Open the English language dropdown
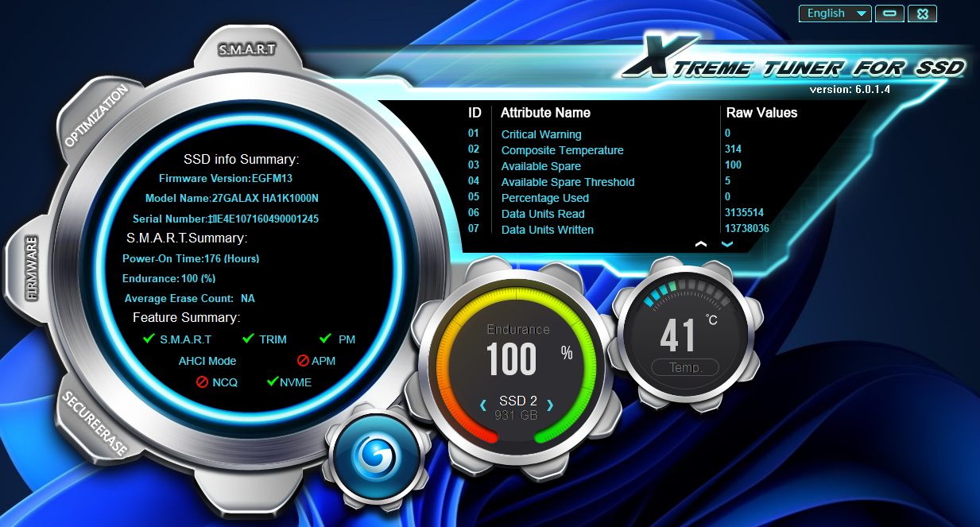The width and height of the screenshot is (980, 527). click(x=835, y=14)
